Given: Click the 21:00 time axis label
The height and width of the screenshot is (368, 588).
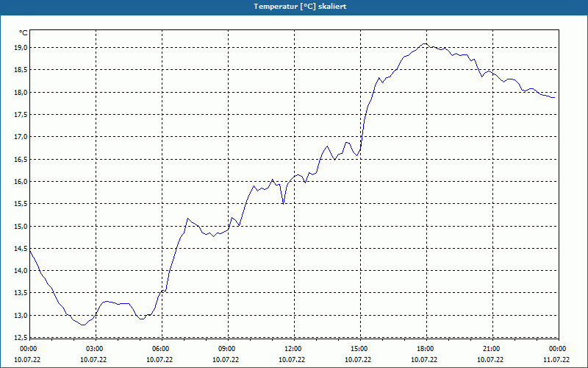Looking at the screenshot, I should [492, 349].
